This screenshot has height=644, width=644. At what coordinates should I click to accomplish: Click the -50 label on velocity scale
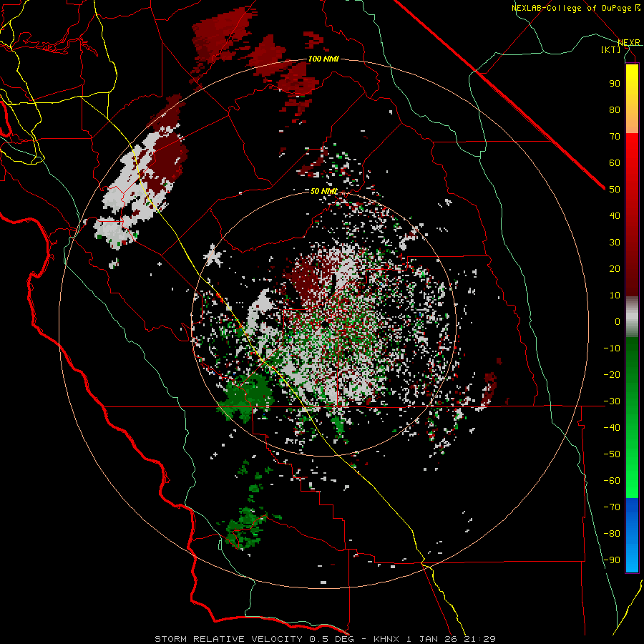tap(612, 454)
